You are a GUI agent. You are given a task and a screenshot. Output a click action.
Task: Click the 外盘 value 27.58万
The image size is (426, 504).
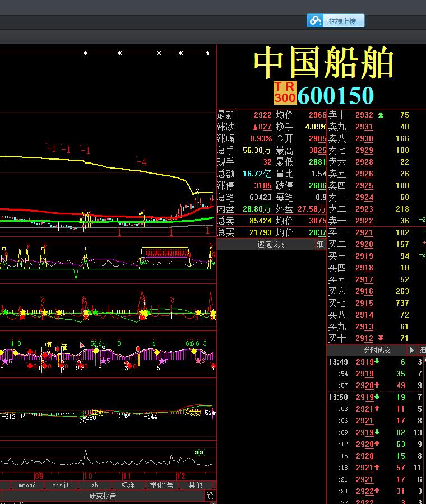(312, 209)
